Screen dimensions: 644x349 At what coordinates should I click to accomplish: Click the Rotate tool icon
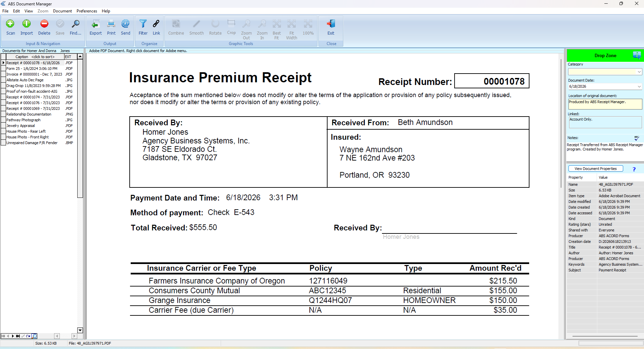215,24
